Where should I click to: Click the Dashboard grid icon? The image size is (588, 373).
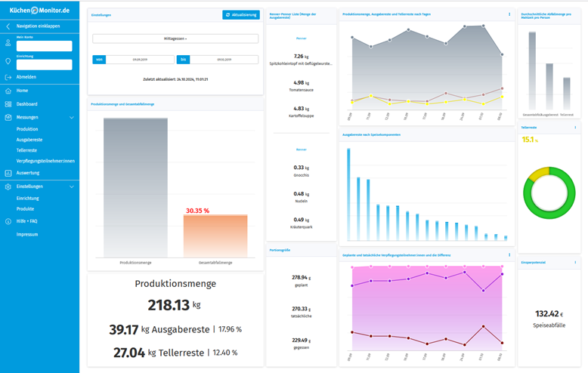(8, 103)
